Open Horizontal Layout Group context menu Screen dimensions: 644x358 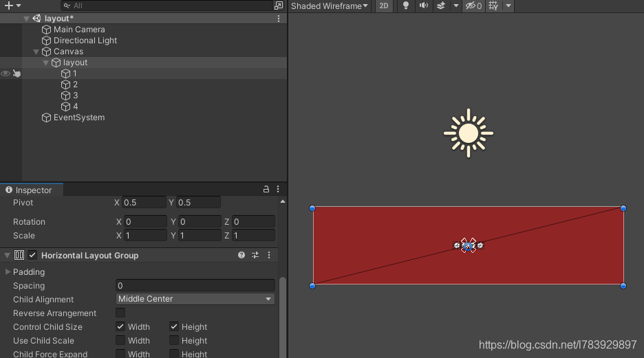point(269,255)
